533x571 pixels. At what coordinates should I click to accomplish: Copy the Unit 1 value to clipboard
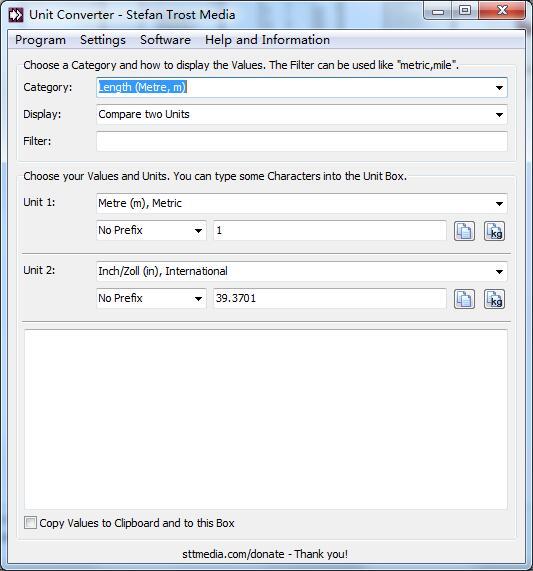(x=464, y=231)
